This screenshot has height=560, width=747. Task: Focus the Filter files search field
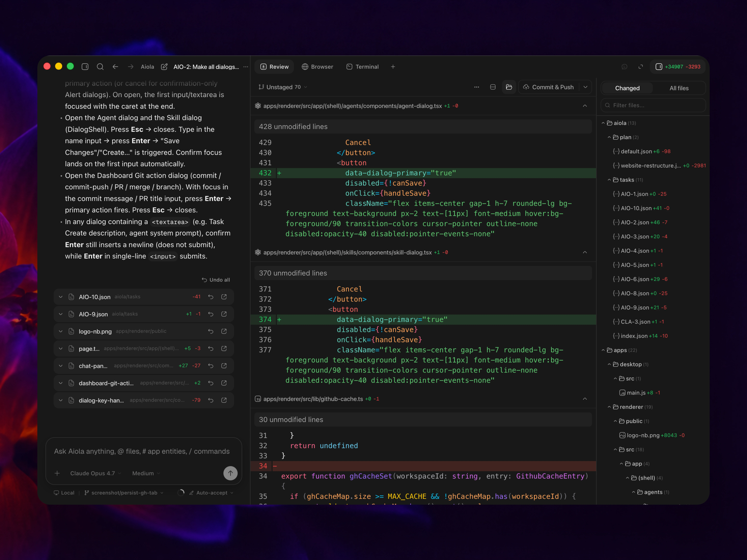pyautogui.click(x=653, y=105)
